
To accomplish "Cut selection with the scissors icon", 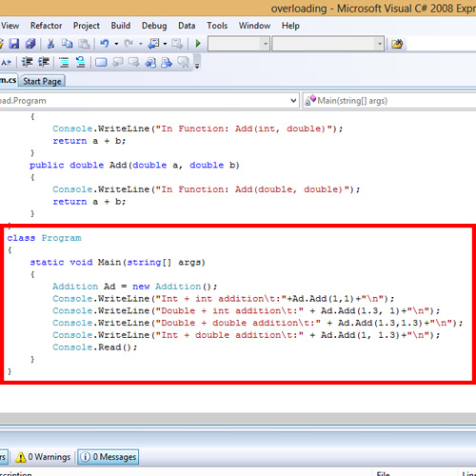I will 50,44.
